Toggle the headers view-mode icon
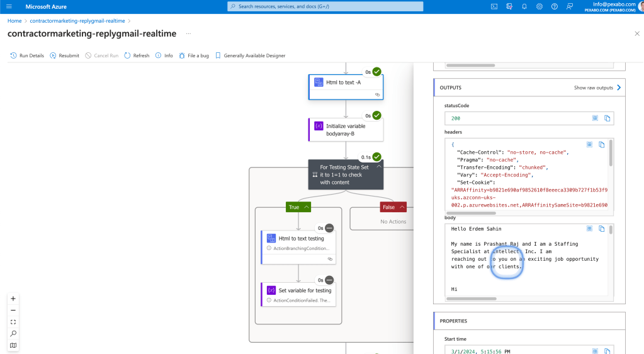644x354 pixels. click(589, 144)
